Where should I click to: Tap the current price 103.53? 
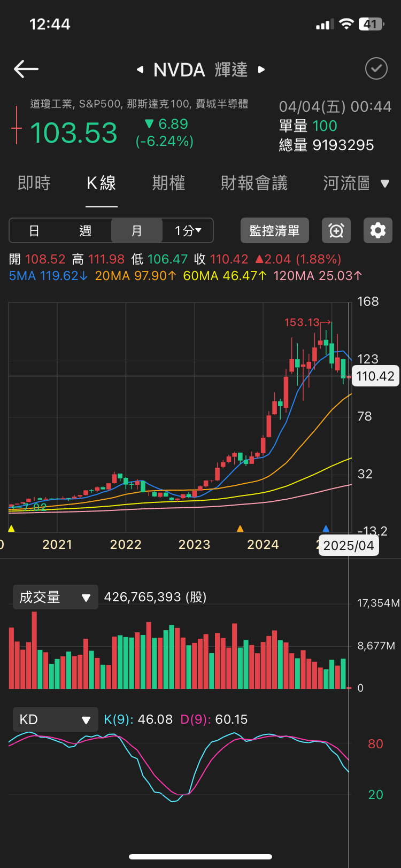[74, 133]
